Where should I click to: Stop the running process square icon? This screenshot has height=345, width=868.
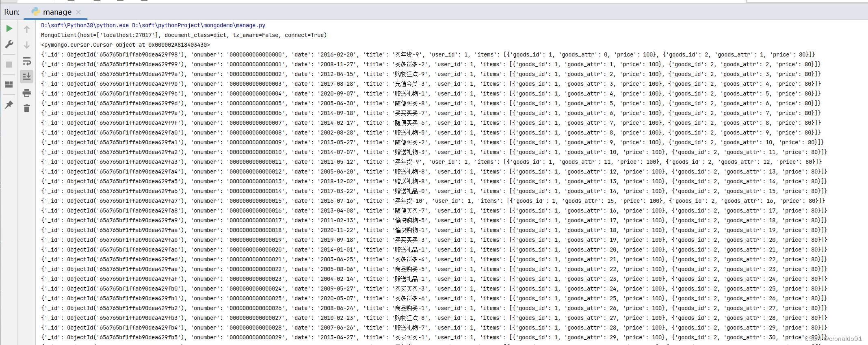(x=9, y=65)
